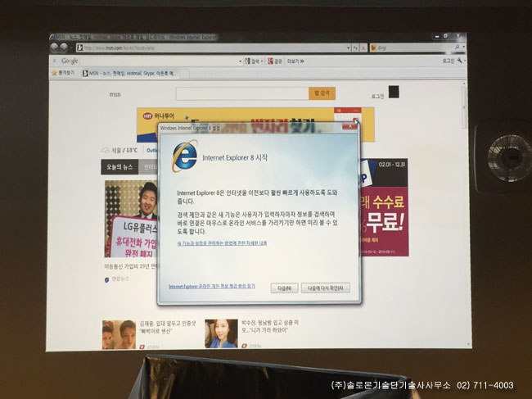Click the 즐겨찾기 favorites star button
532x399 pixels.
tap(63, 73)
